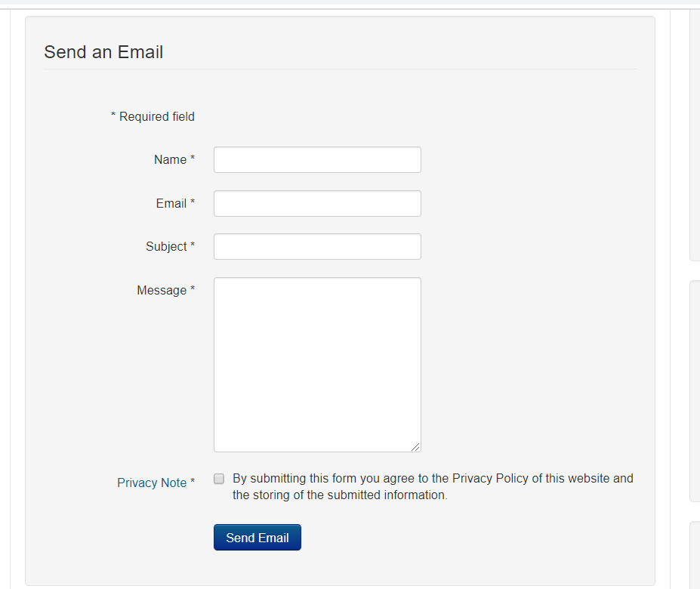This screenshot has height=589, width=700.
Task: Select the Subject input field
Action: [317, 247]
